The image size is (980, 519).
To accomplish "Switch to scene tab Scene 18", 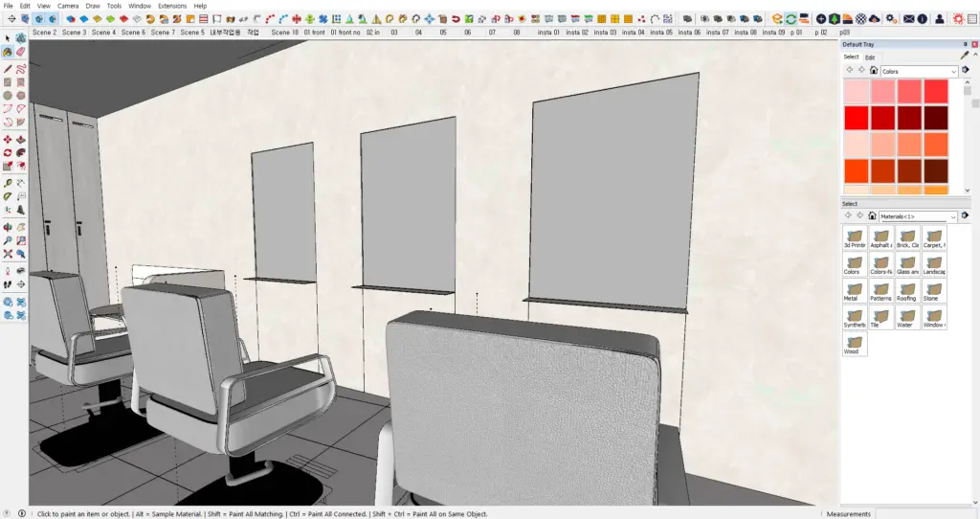I will [x=284, y=32].
